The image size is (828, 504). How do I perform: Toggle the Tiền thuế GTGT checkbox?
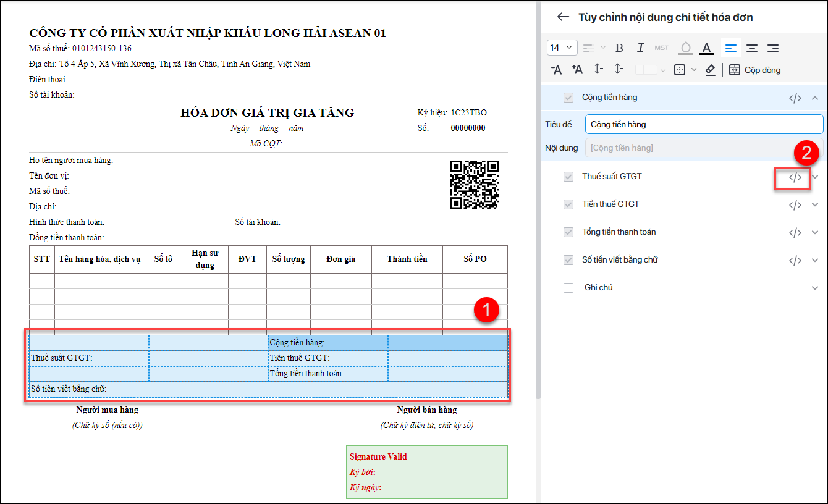click(568, 204)
